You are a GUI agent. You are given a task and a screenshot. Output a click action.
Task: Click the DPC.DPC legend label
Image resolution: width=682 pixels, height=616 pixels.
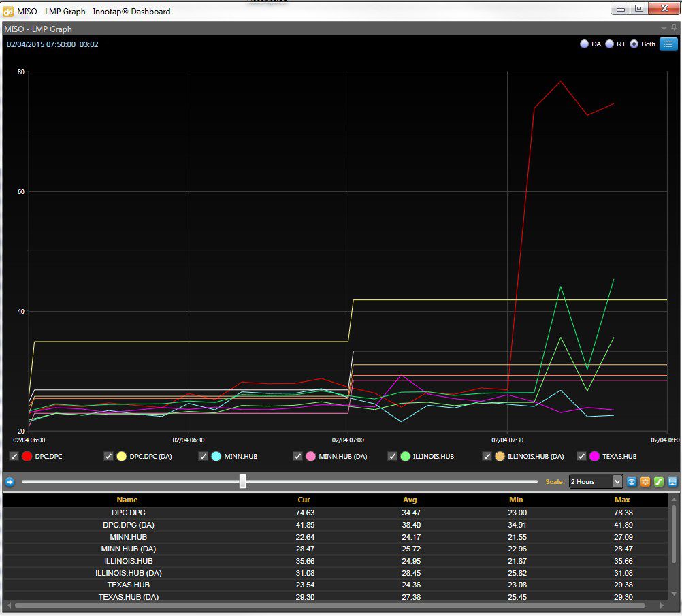tap(49, 456)
